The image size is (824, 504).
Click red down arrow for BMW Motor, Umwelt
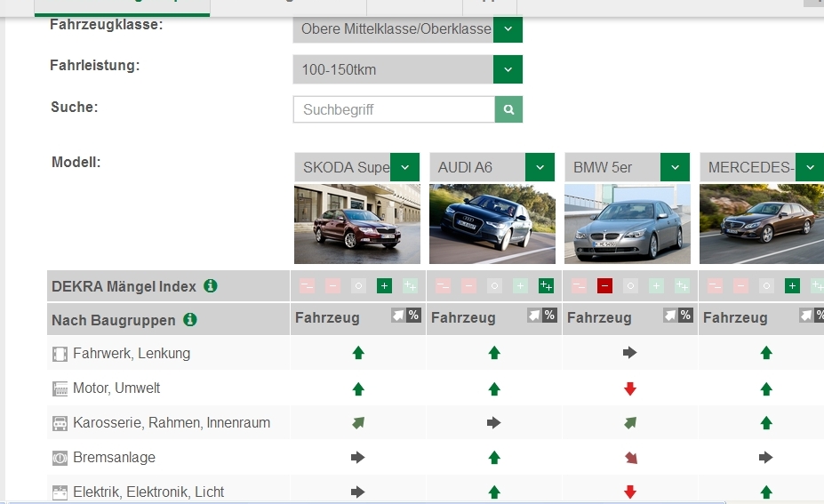coord(630,388)
